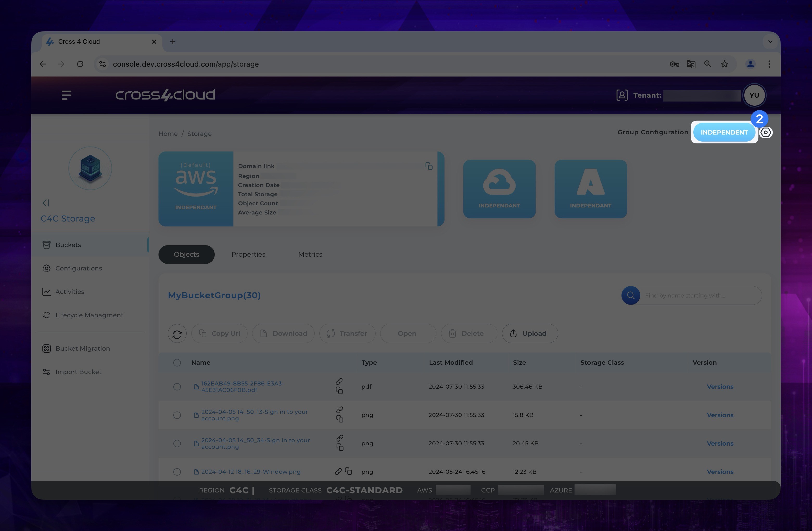Screen dimensions: 812x531
Task: Open Versions for the pdf row
Action: tap(720, 387)
